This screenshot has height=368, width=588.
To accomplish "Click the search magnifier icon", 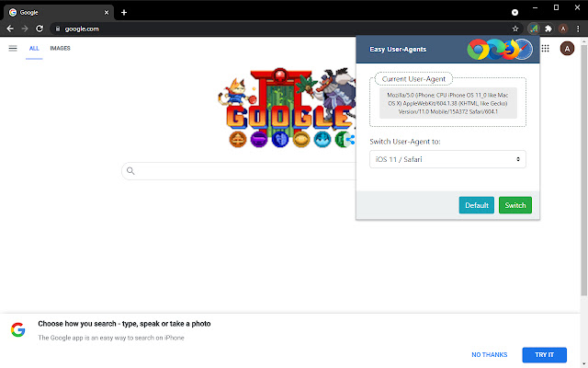I will click(x=130, y=171).
